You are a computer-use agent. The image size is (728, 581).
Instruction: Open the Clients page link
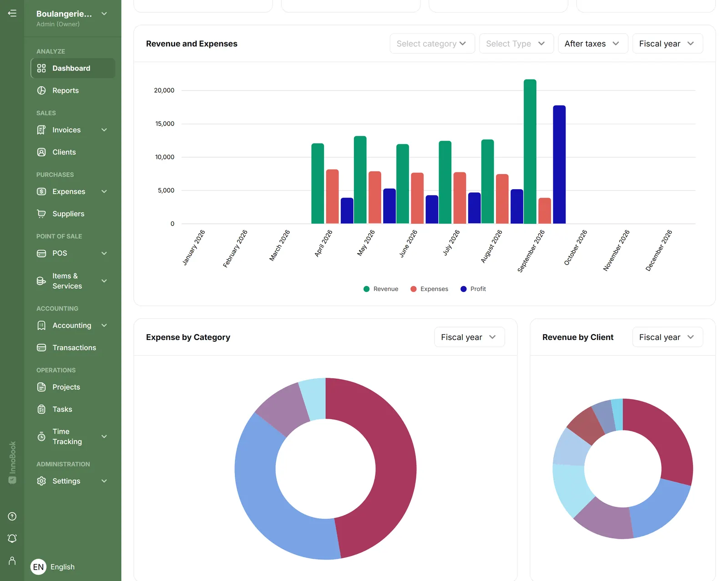[73, 152]
